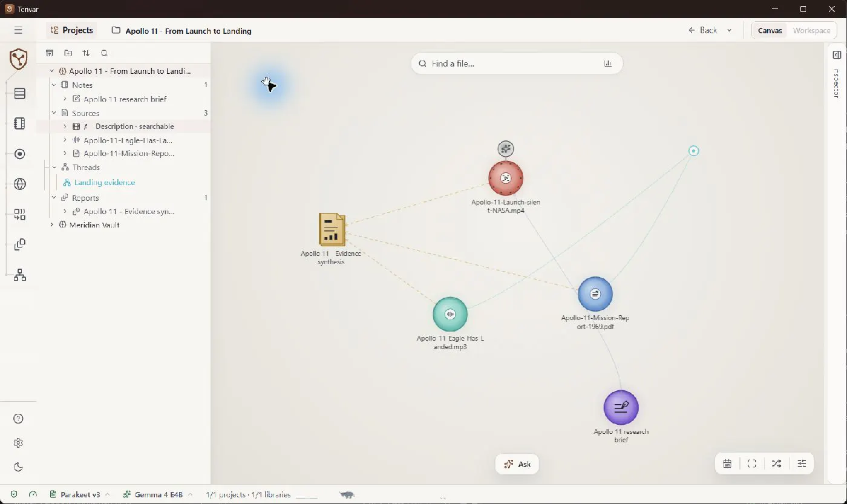Click the shuffle layout icon on canvas toolbar
The width and height of the screenshot is (847, 504).
click(x=777, y=463)
